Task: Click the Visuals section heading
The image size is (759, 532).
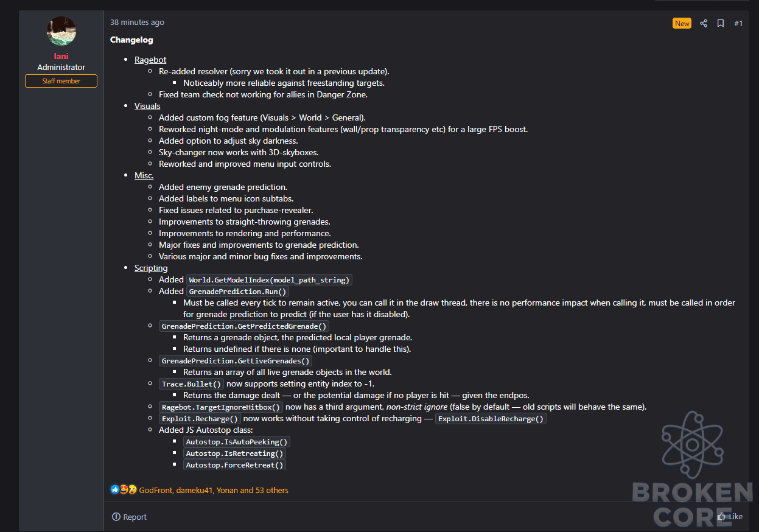Action: click(x=147, y=106)
